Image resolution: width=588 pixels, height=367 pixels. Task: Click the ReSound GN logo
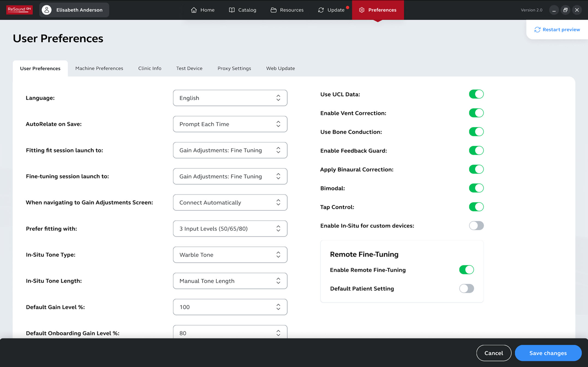19,10
